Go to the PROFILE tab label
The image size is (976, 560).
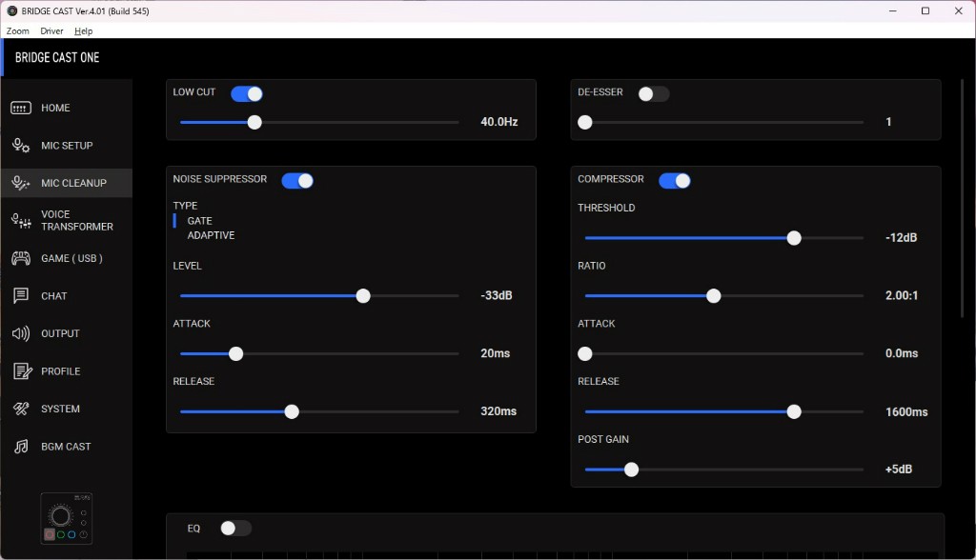tap(60, 371)
